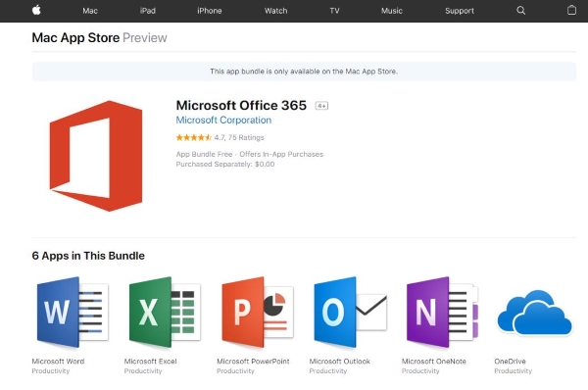Viewport: 588px width, 390px height.
Task: Click the Microsoft Word title link
Action: [x=58, y=362]
